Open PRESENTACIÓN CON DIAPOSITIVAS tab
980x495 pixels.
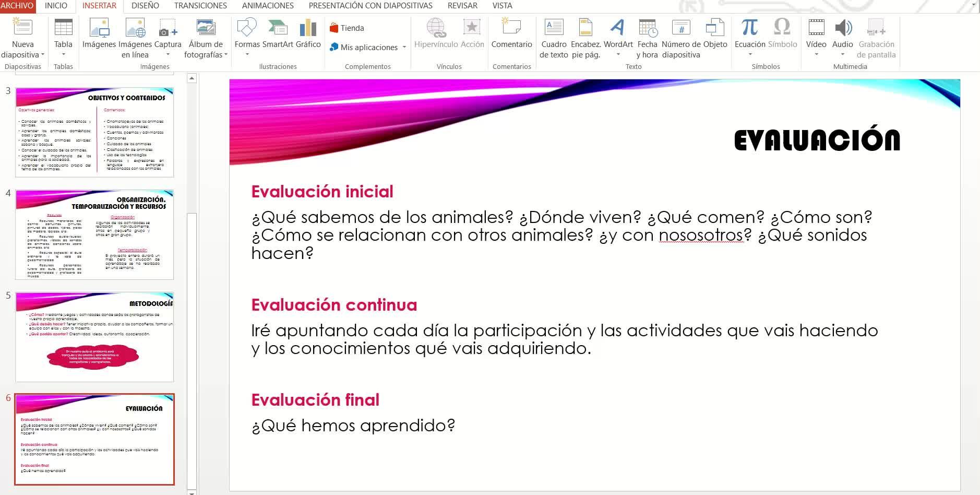click(x=371, y=6)
